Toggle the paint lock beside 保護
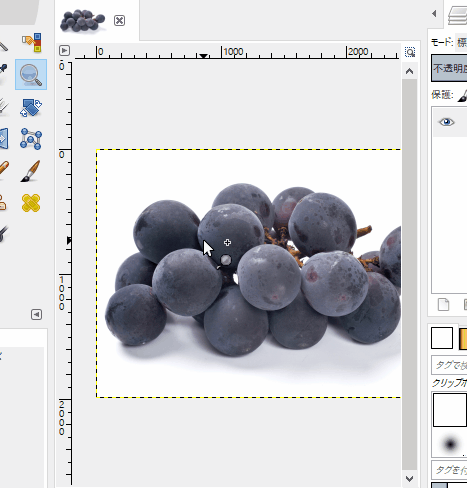 click(x=463, y=95)
